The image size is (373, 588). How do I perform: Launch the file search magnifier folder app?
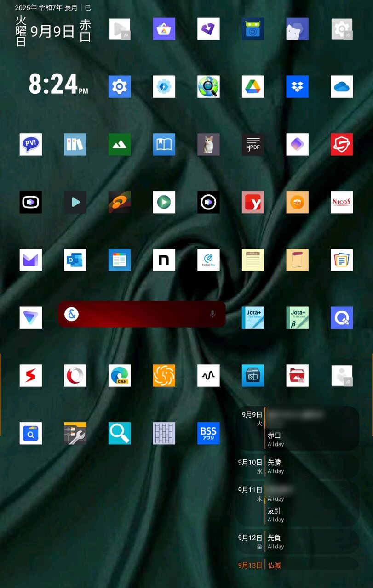point(31,433)
